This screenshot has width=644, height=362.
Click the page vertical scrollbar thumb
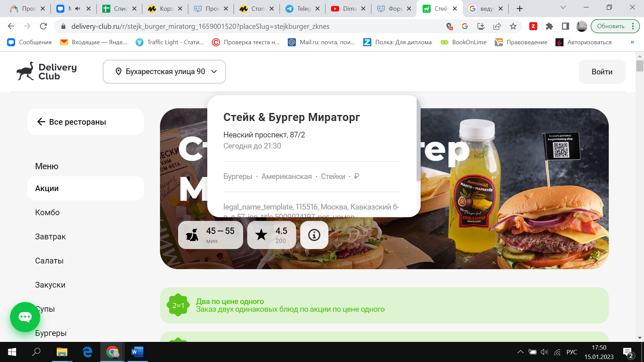coord(640,66)
